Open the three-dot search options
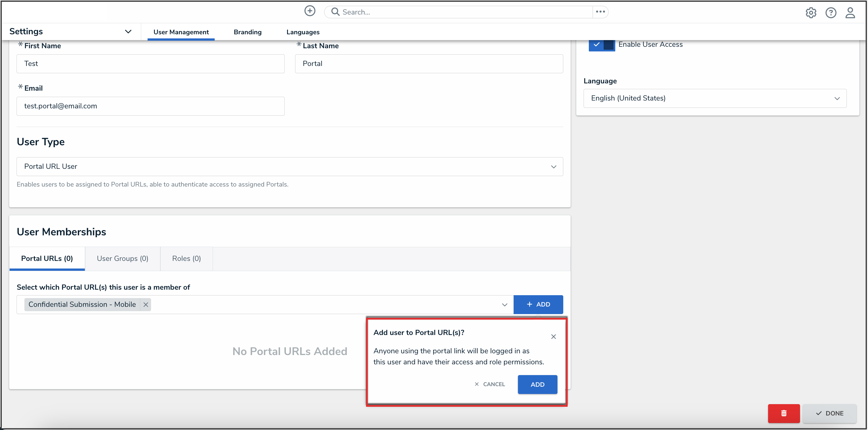Viewport: 868px width, 430px height. click(x=600, y=12)
